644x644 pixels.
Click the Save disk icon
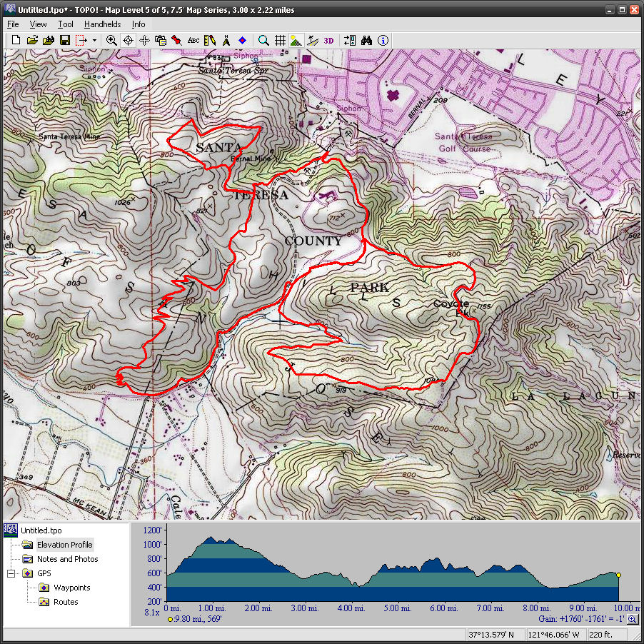[64, 40]
